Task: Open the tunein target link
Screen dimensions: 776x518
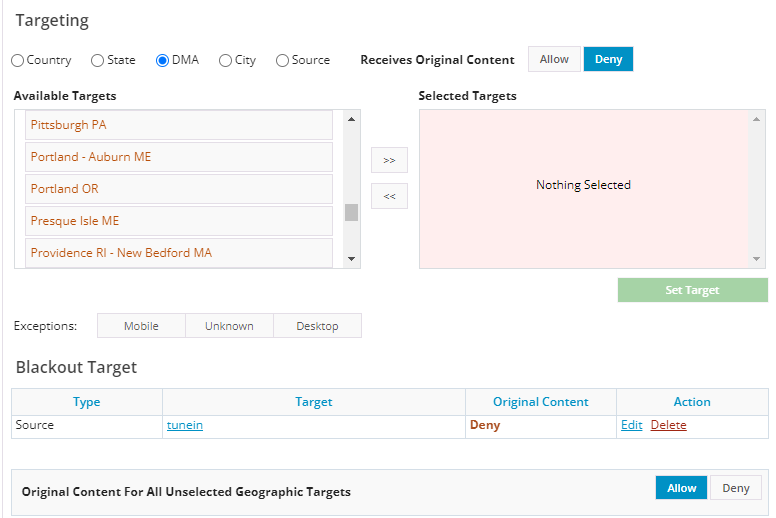Action: click(185, 425)
